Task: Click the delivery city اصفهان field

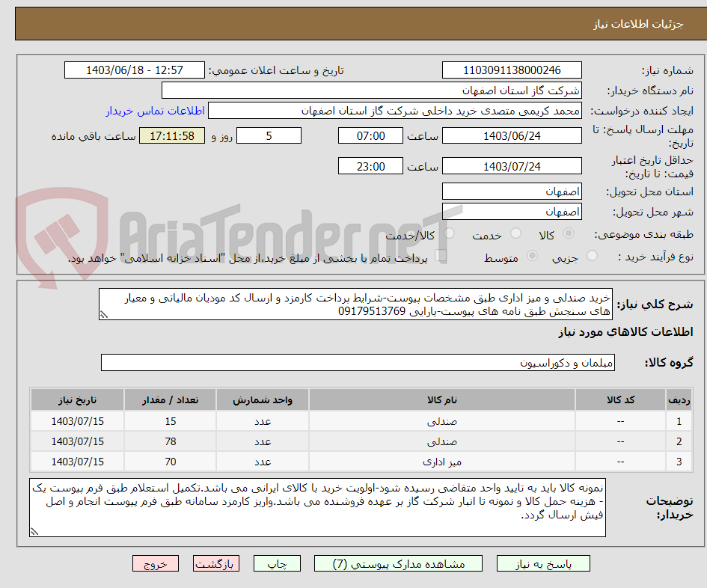Action: [x=512, y=212]
